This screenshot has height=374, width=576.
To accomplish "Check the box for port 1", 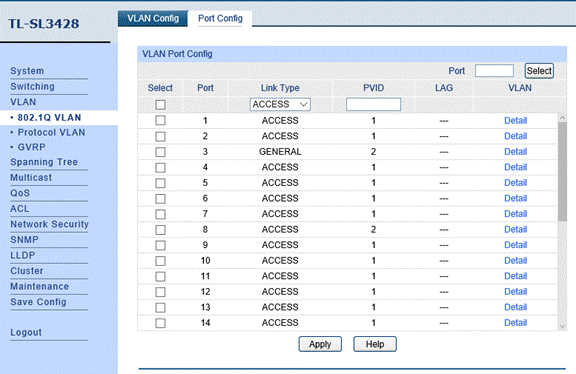I will coord(160,121).
